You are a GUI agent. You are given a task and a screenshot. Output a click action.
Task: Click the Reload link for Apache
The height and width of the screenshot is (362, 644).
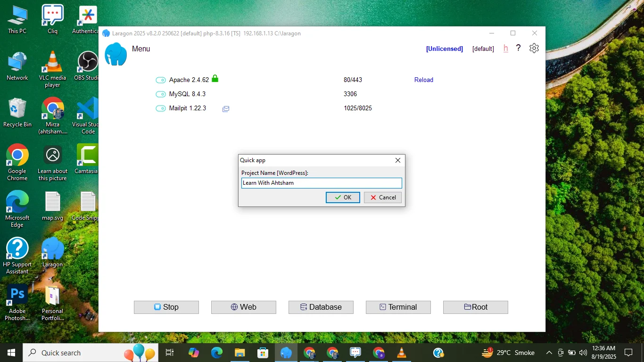(423, 80)
